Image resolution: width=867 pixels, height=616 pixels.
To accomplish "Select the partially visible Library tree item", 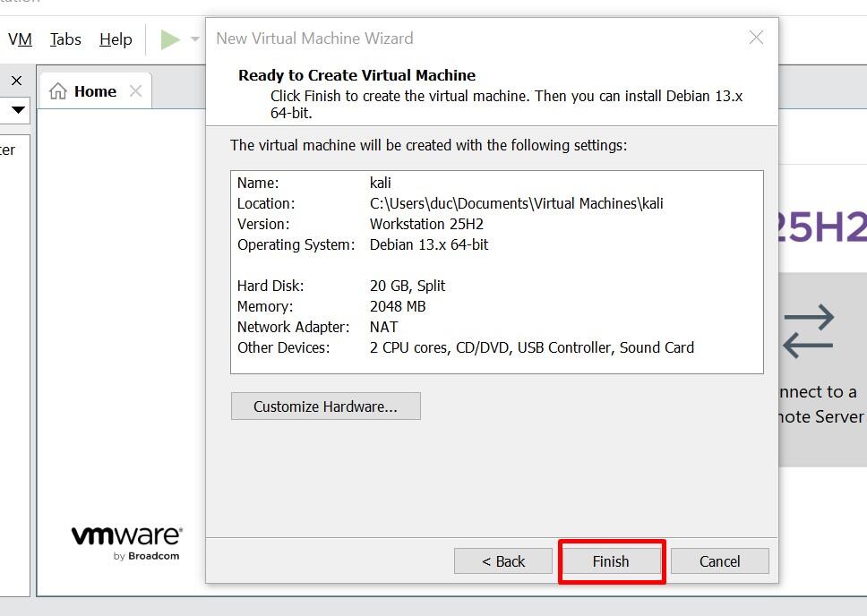I will 7,150.
